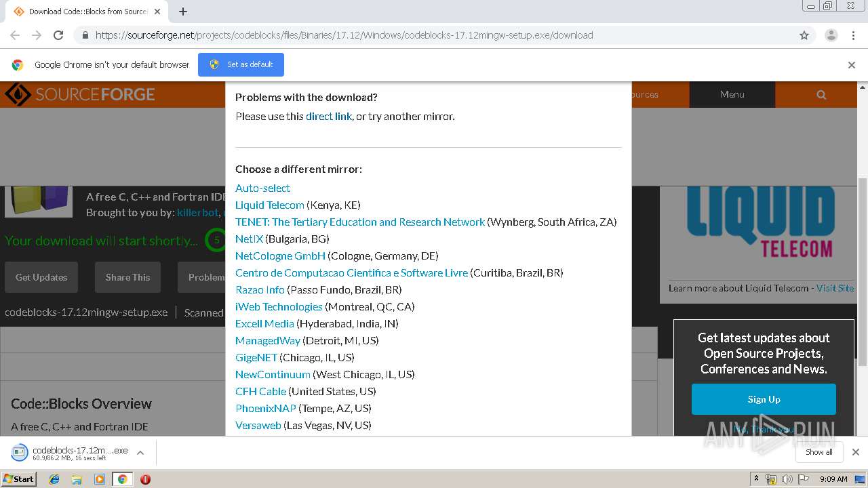Image resolution: width=868 pixels, height=488 pixels.
Task: Click the Sign Up button
Action: (764, 399)
